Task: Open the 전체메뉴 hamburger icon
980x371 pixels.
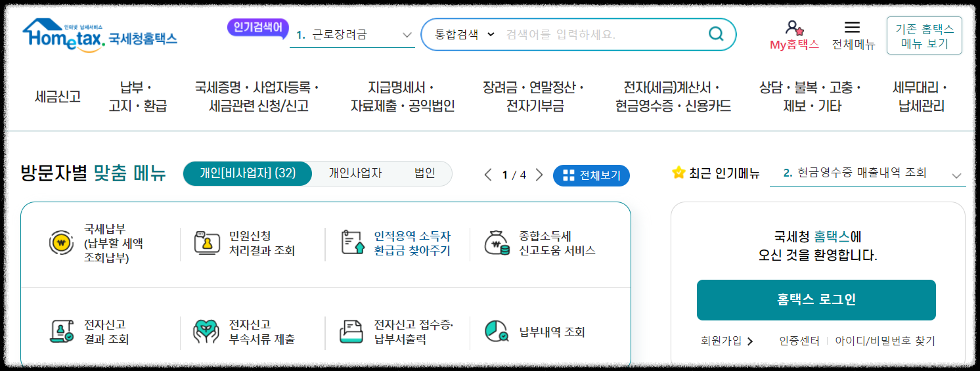Action: [x=852, y=27]
